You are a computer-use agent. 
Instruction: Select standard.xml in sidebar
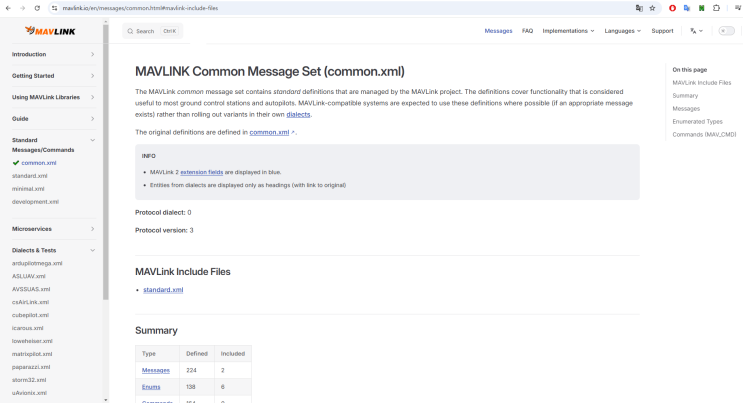pyautogui.click(x=29, y=176)
